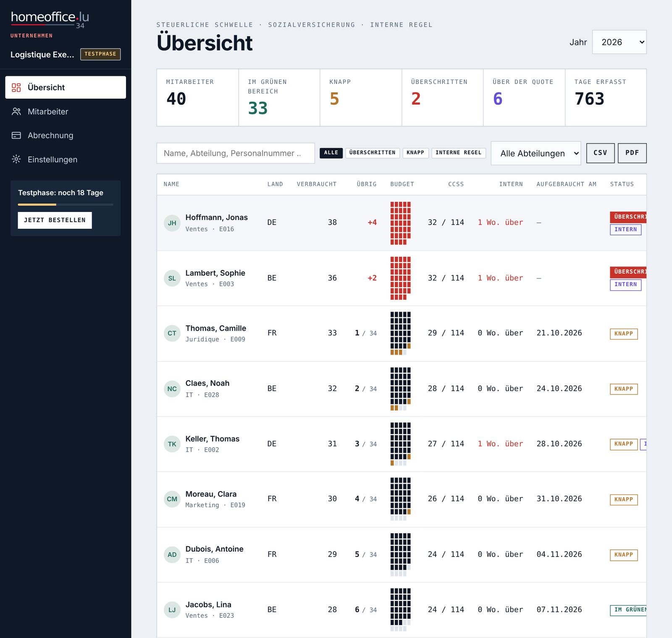Screen dimensions: 672x638
Task: Click Sophie Lambert's SL avatar
Action: [x=172, y=278]
